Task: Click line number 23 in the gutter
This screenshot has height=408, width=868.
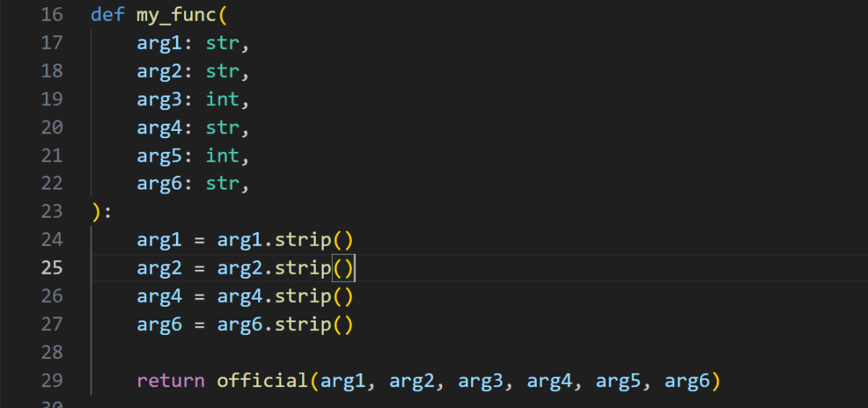Action: pos(52,212)
